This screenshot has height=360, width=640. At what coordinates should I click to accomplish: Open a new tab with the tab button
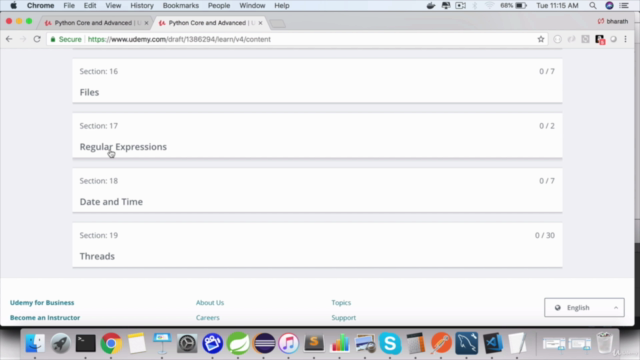pyautogui.click(x=278, y=24)
